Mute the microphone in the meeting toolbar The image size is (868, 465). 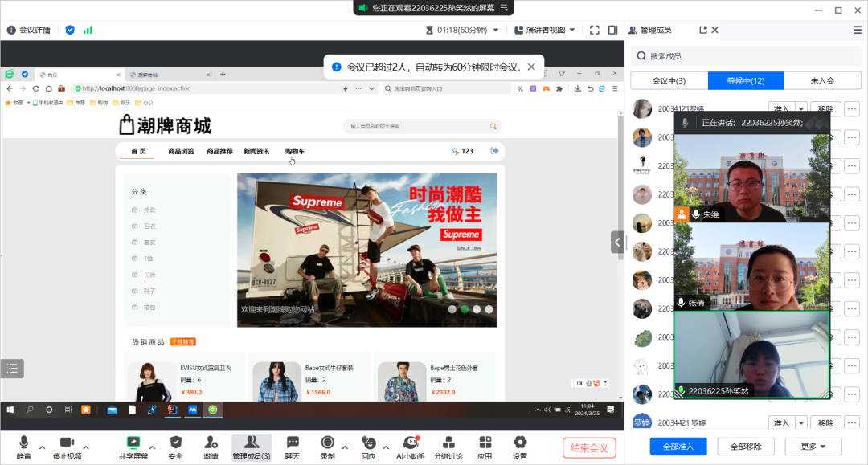(23, 443)
